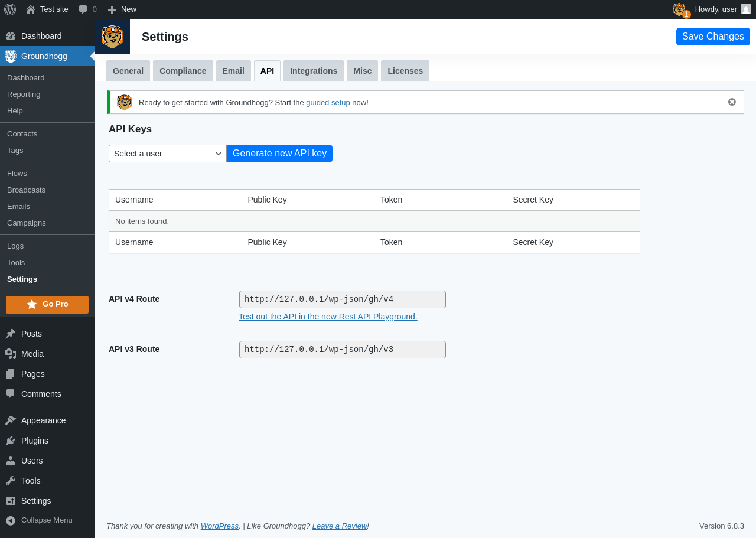
Task: Click Generate new API key button
Action: (279, 154)
